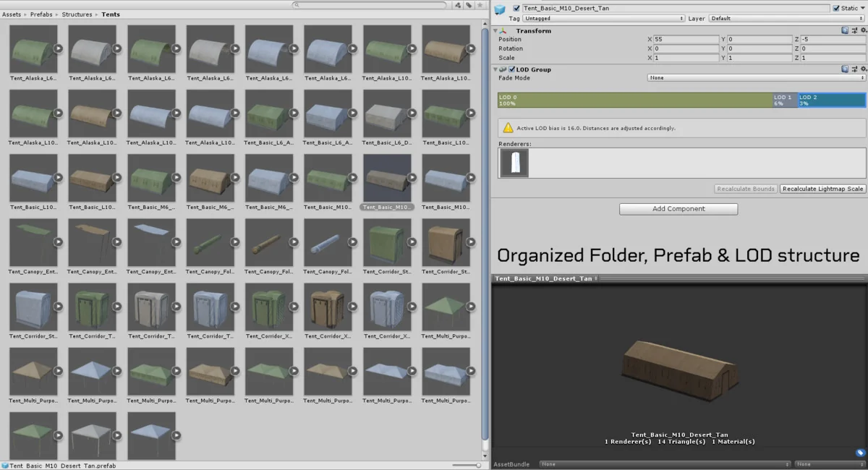Click the Search by Label tag icon

coord(469,5)
